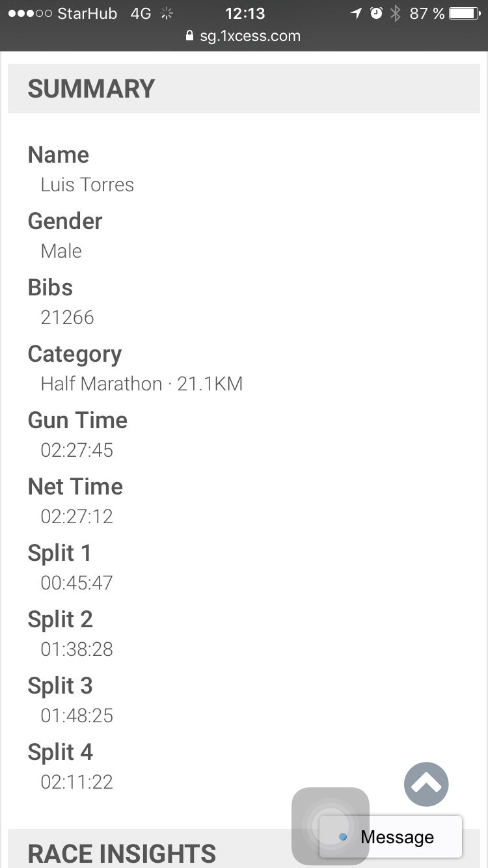488x868 pixels.
Task: Tap the Bluetooth icon in the status bar
Action: coord(396,13)
